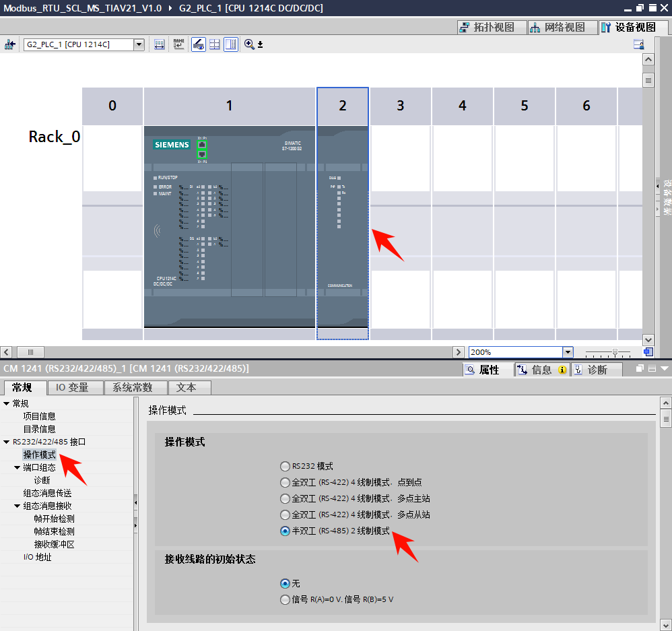Click the device view scroll-up arrow
The image size is (672, 631).
[x=648, y=59]
